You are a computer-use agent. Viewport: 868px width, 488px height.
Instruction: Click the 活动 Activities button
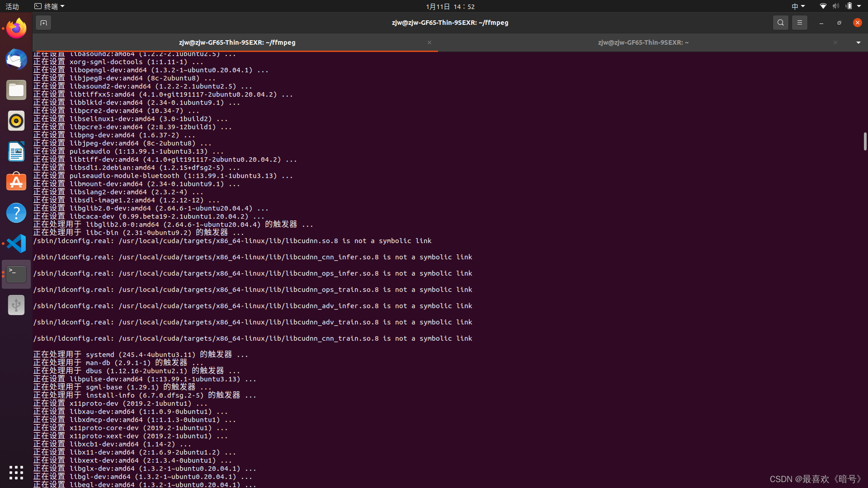click(x=12, y=6)
